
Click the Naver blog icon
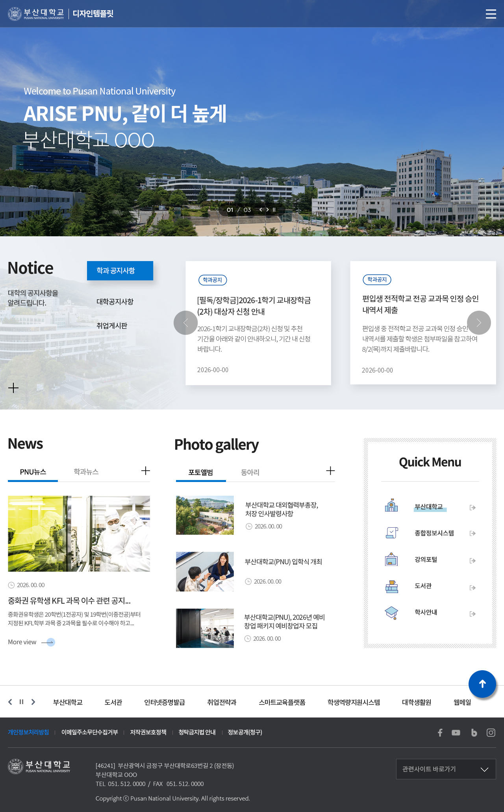click(x=474, y=732)
